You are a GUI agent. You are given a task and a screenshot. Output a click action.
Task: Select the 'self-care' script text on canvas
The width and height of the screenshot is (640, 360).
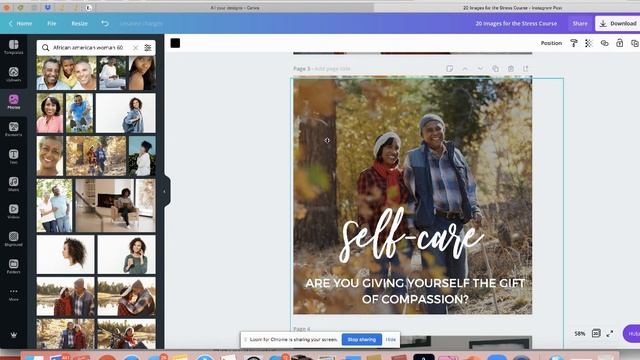pos(411,236)
